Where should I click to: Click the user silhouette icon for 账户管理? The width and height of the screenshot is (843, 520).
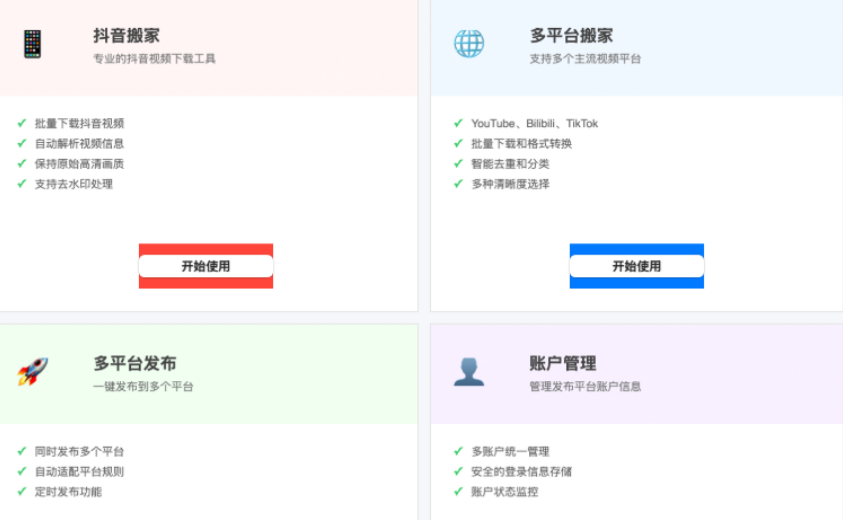click(469, 372)
